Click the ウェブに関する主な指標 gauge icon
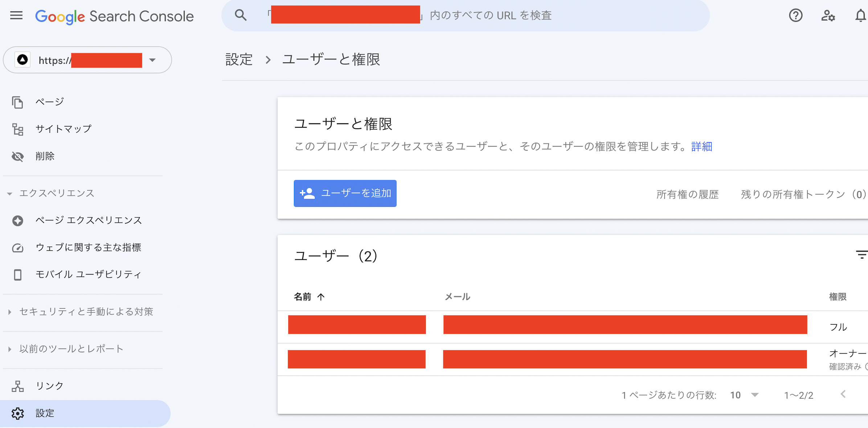Screen dimensions: 868x428 point(17,248)
